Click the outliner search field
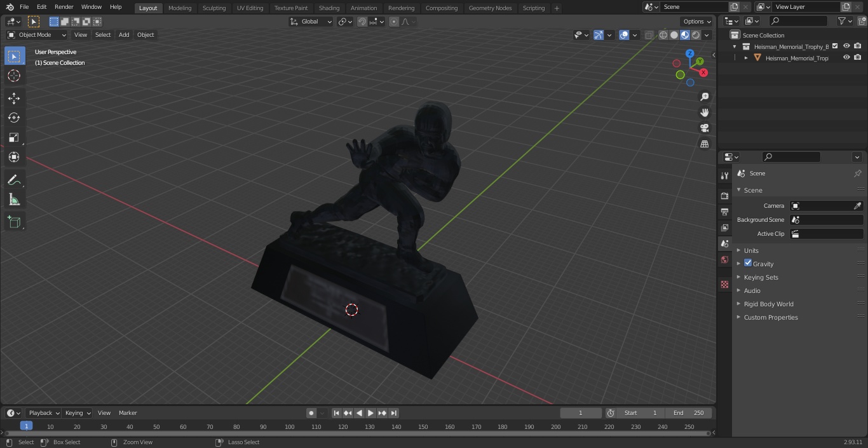The width and height of the screenshot is (868, 448). (798, 21)
